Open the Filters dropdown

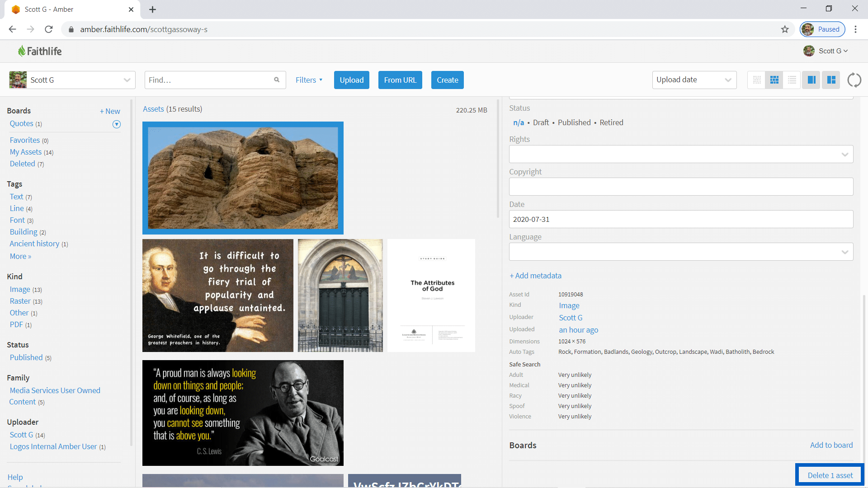pos(309,80)
